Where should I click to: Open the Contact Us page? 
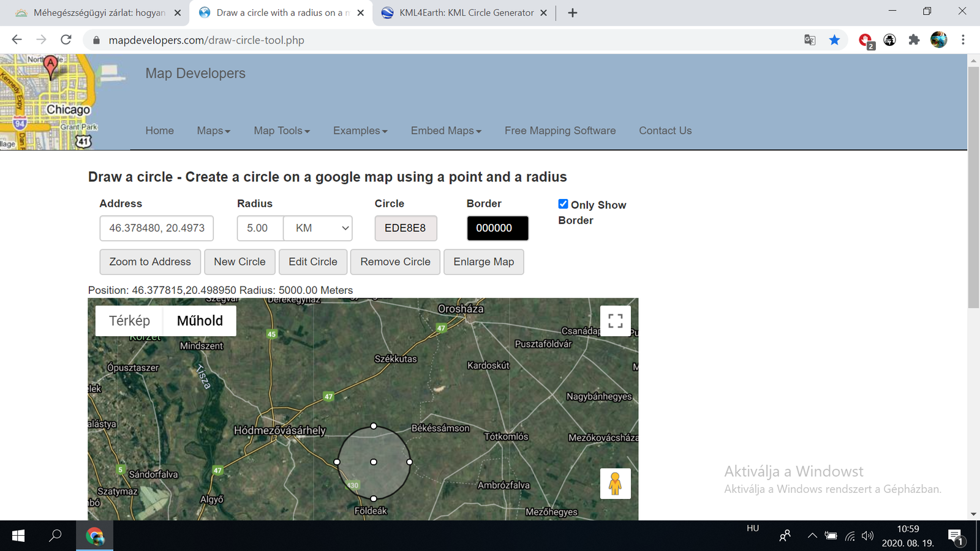(x=665, y=130)
